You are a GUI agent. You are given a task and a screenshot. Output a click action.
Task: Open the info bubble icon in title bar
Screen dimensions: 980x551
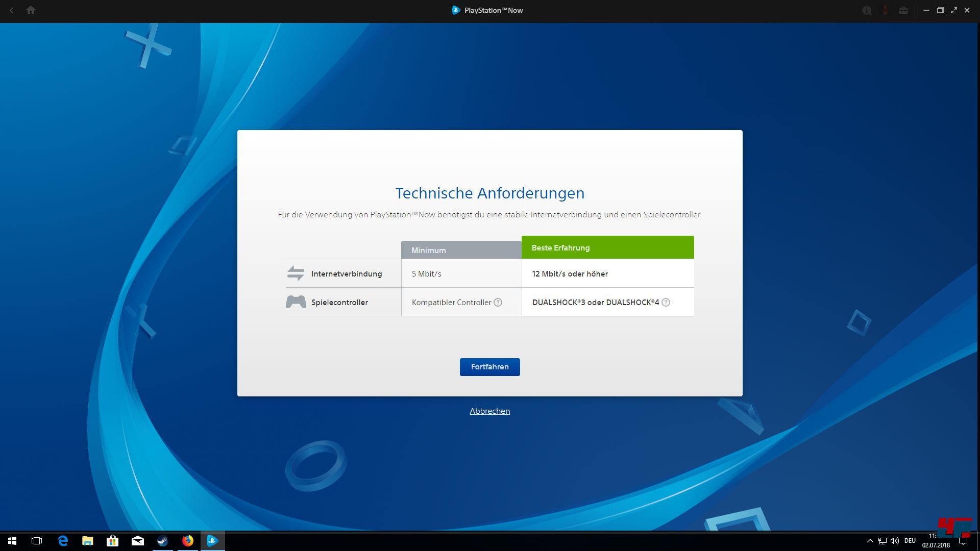pos(867,10)
